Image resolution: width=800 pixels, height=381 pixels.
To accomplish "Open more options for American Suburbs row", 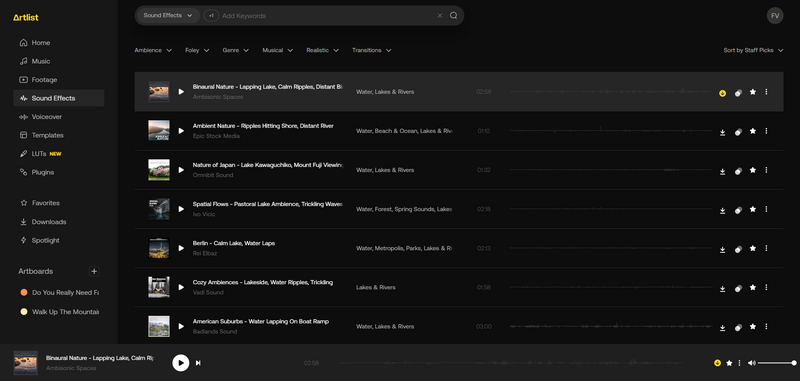I will click(766, 326).
